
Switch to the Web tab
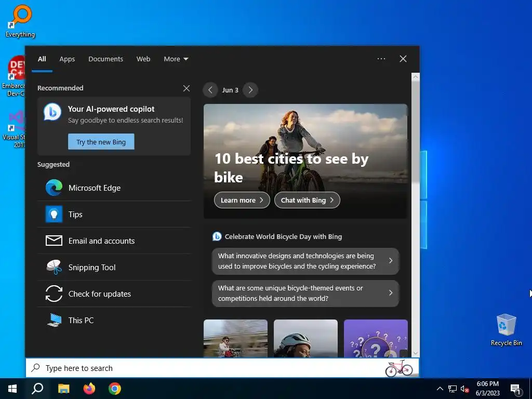click(143, 59)
